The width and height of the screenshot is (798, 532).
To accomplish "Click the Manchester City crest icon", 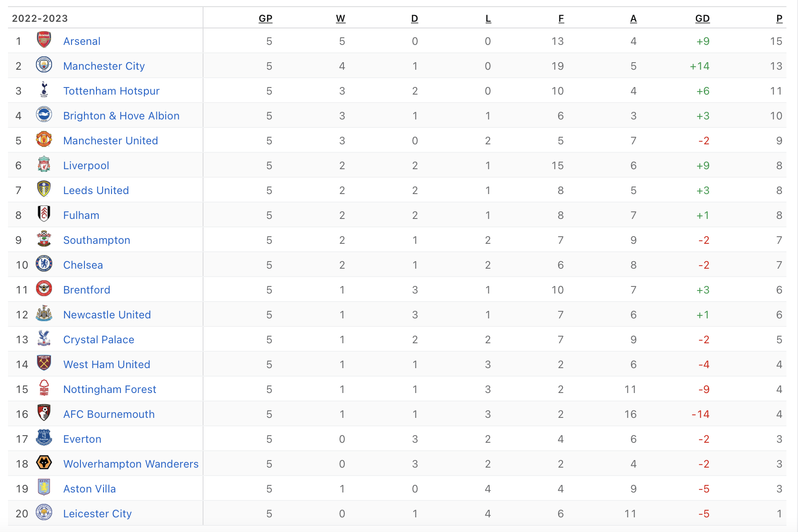I will [x=44, y=65].
